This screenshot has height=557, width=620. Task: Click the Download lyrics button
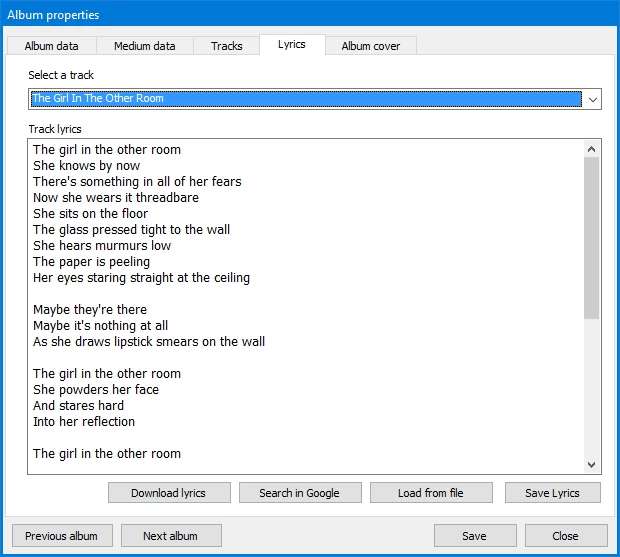point(169,493)
